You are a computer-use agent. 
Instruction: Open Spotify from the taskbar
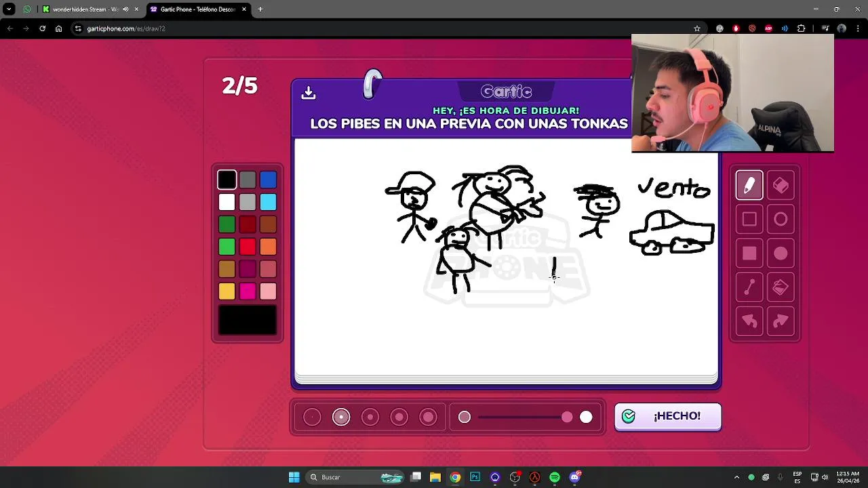(555, 477)
